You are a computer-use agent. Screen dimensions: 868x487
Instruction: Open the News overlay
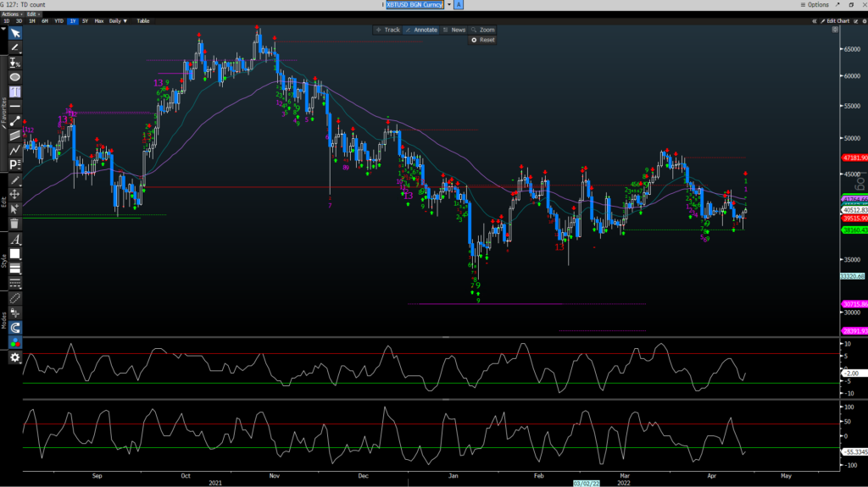[x=454, y=30]
